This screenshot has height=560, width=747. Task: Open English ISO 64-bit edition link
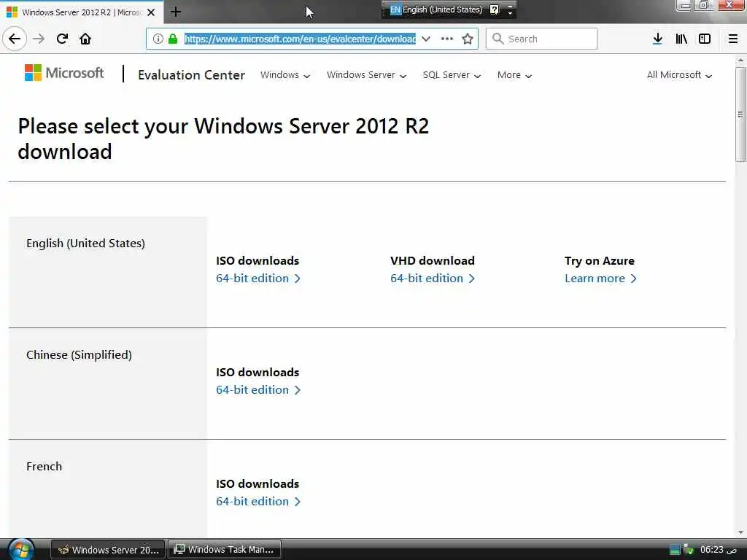[x=258, y=278]
